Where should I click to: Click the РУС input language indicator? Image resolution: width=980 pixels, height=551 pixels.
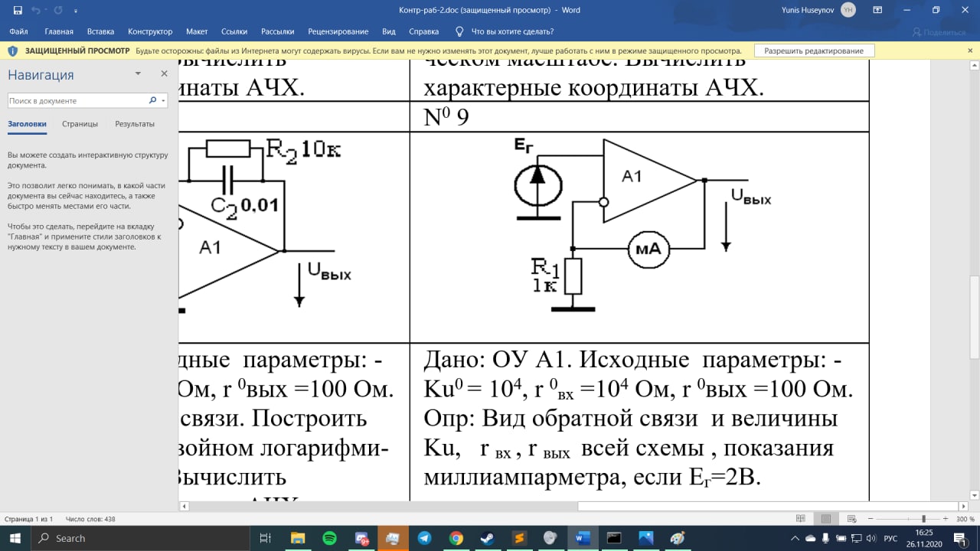890,538
